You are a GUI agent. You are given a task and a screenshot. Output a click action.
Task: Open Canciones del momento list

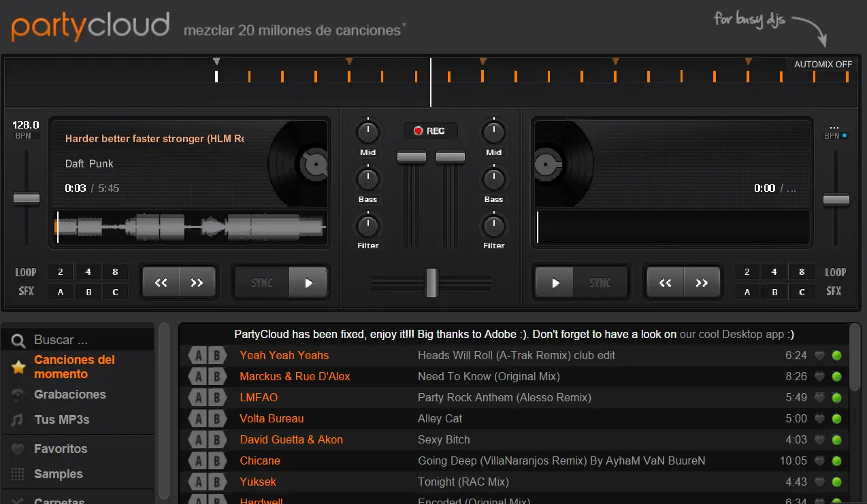[75, 367]
